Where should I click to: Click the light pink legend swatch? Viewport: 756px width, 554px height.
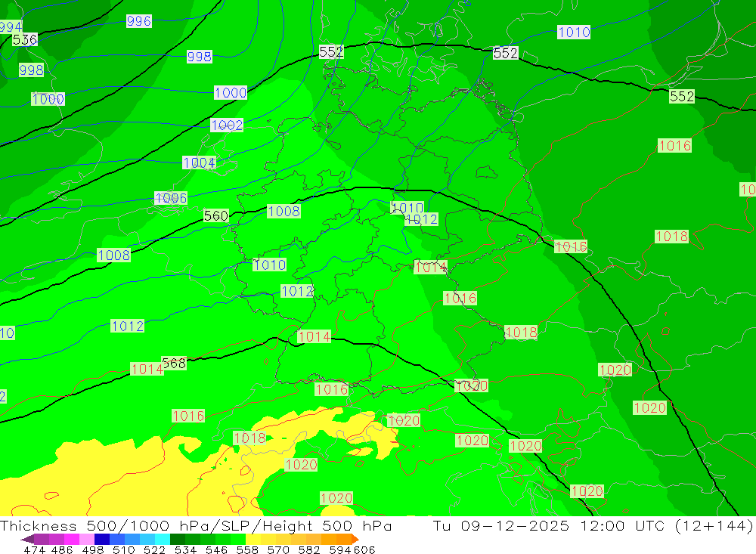(87, 539)
